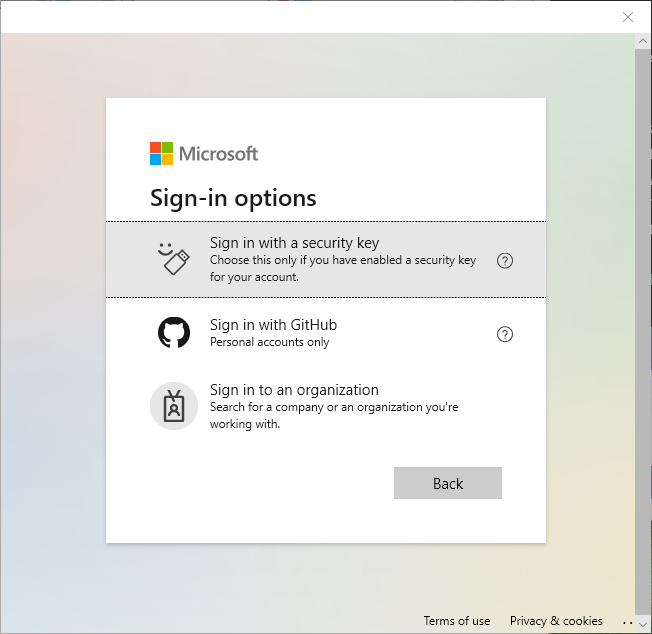Screen dimensions: 652x634
Task: Open the Privacy & cookies link
Action: (x=556, y=621)
